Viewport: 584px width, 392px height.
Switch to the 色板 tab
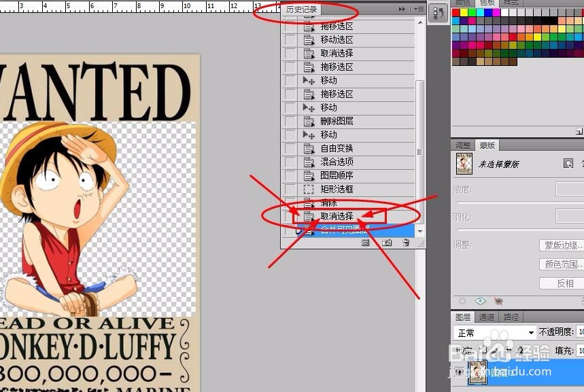coord(487,3)
